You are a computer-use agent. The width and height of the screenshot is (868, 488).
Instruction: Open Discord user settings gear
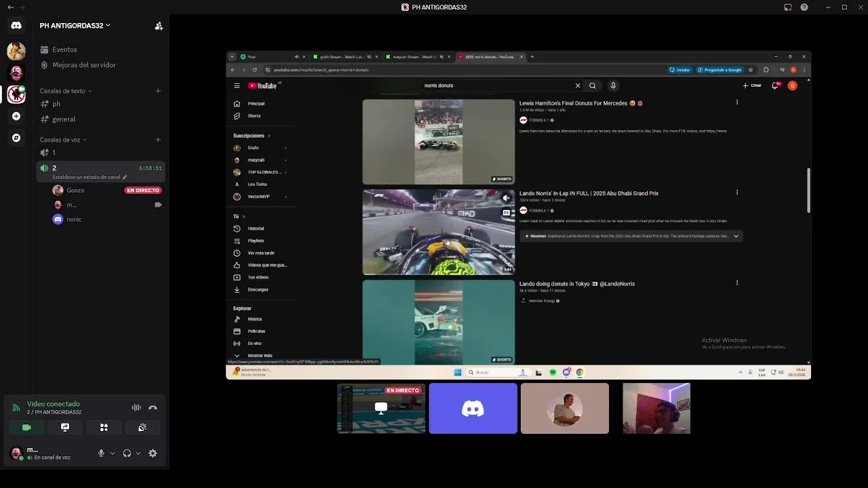pos(153,453)
